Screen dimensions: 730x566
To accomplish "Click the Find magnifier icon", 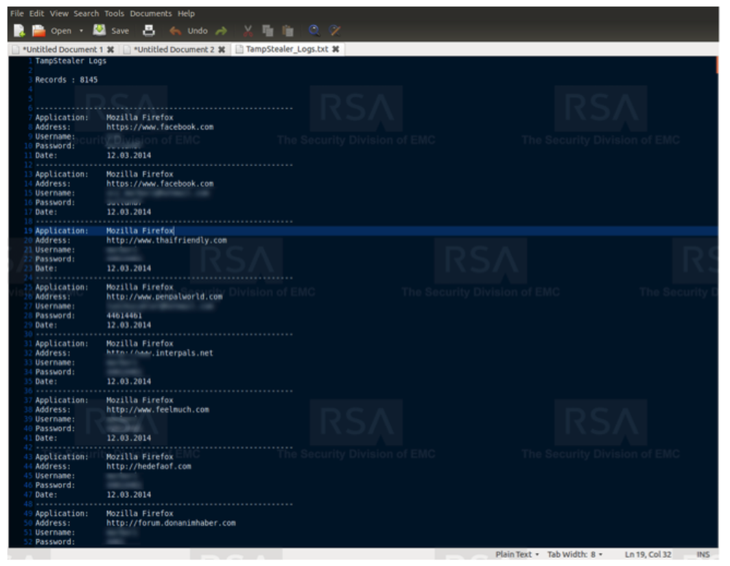I will [314, 31].
